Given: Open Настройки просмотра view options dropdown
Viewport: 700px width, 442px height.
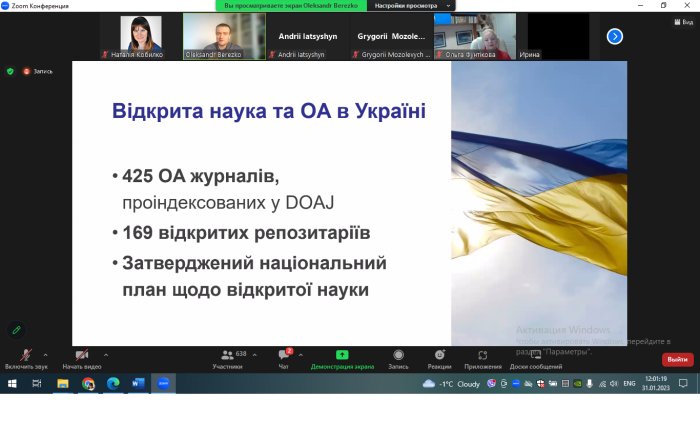Looking at the screenshot, I should pos(411,6).
